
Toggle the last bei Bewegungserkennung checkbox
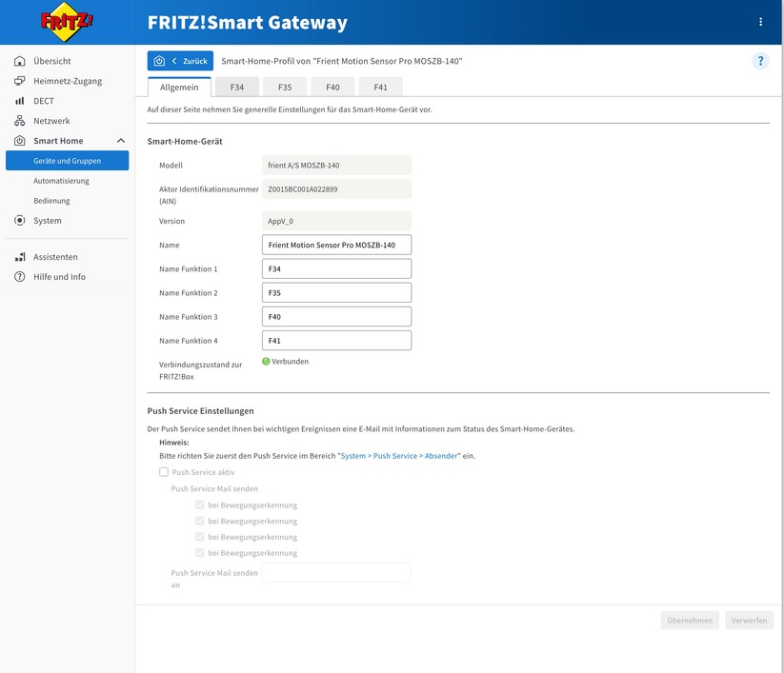(x=200, y=552)
